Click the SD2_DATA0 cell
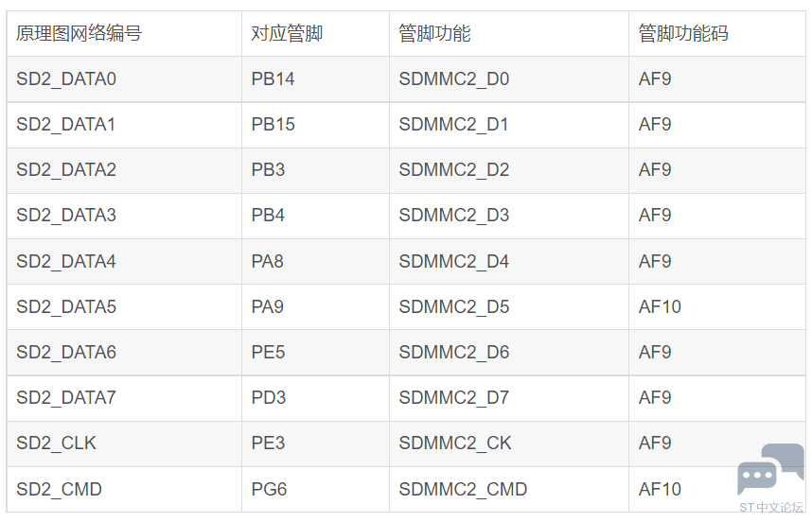 [124, 79]
